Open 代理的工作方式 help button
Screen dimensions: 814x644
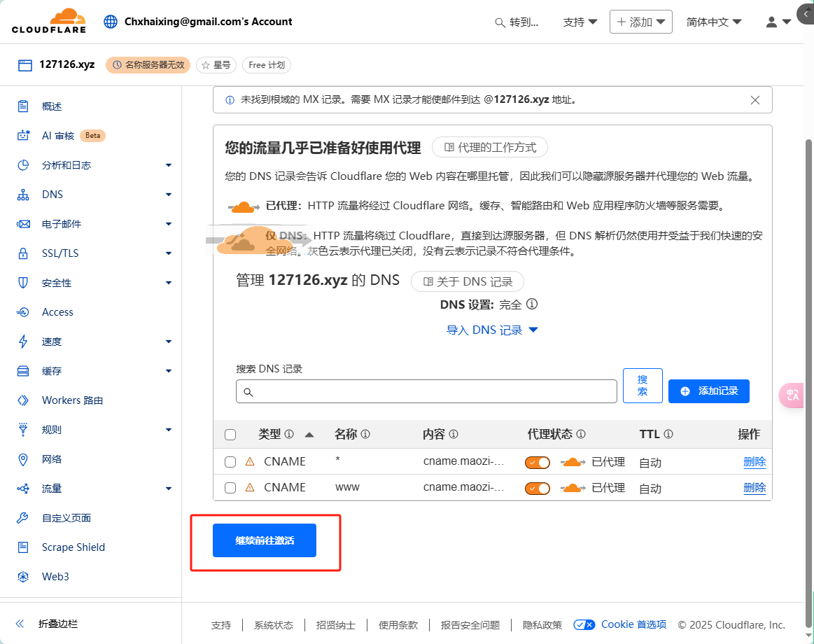pos(489,148)
